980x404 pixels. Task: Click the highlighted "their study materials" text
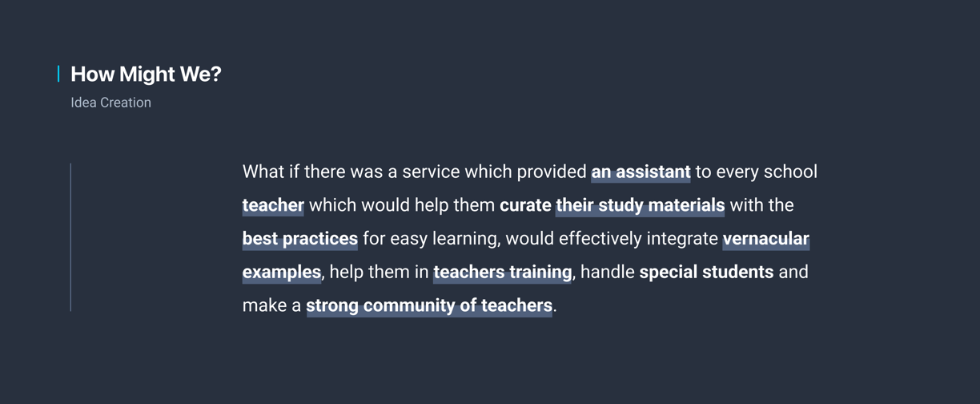[640, 206]
